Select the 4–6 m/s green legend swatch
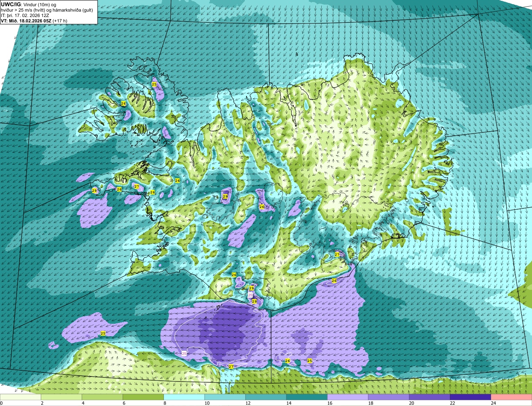Image resolution: width=532 pixels, height=406 pixels. click(x=102, y=397)
